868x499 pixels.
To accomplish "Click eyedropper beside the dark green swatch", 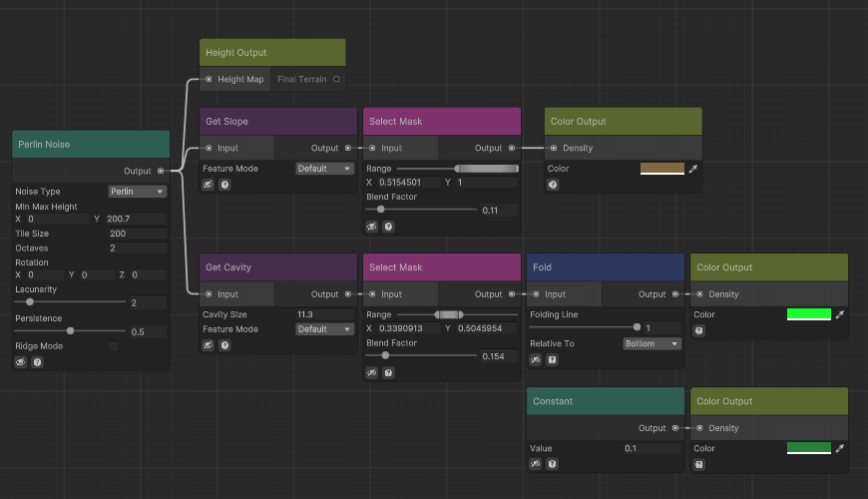I will tap(839, 448).
